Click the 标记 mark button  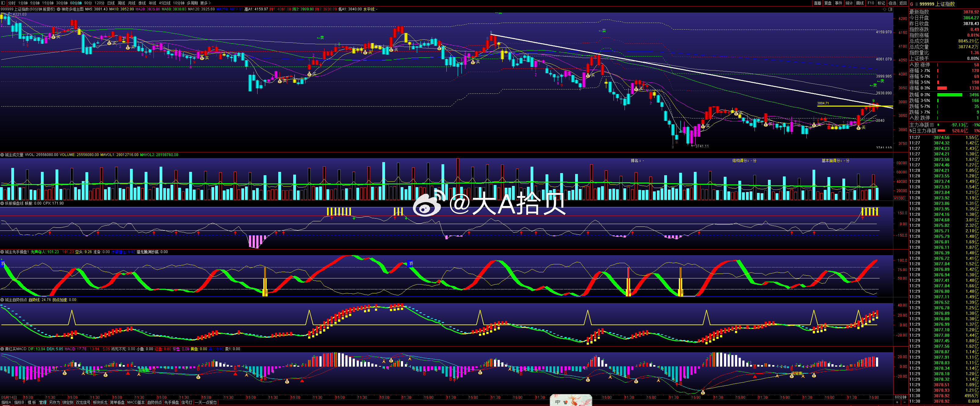(881, 3)
